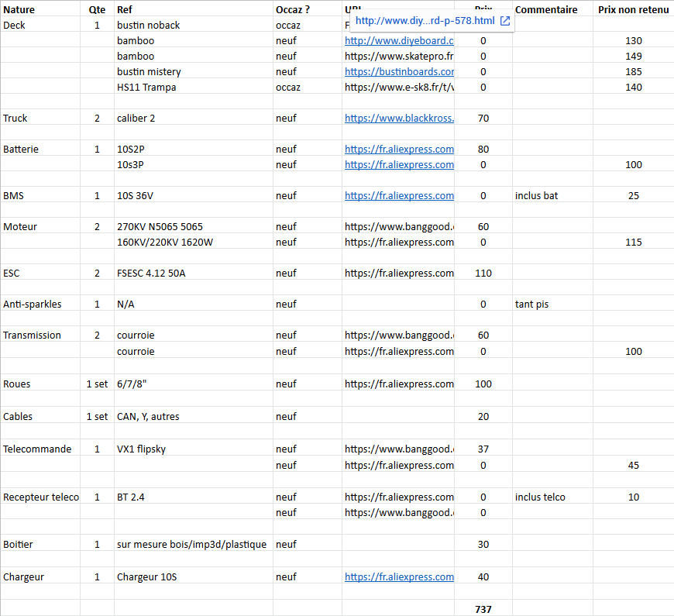Select the 185 price not retained cell
674x616 pixels.
point(634,72)
